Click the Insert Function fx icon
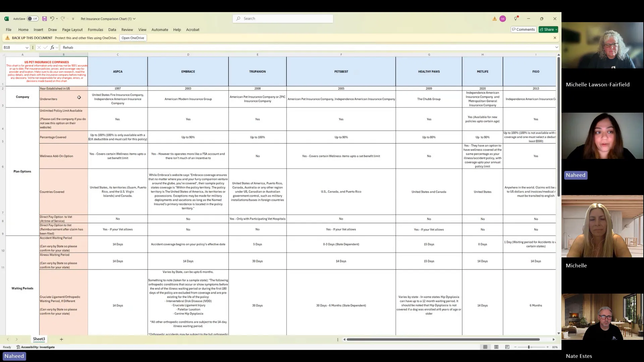The image size is (644, 362). click(x=52, y=48)
